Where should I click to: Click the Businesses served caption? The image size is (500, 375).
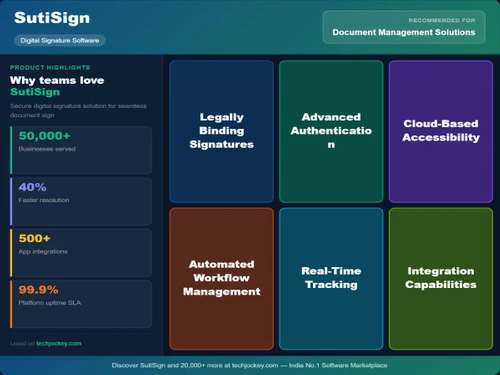point(47,149)
